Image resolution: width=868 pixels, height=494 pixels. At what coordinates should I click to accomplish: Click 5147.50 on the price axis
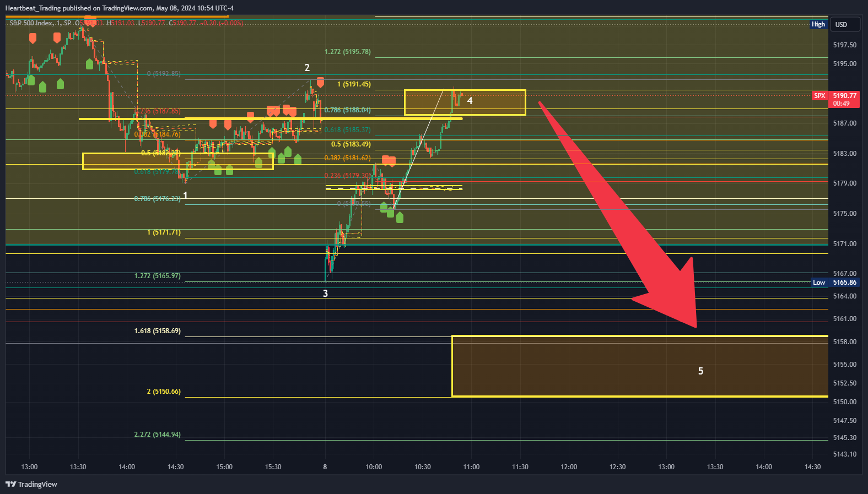click(845, 421)
